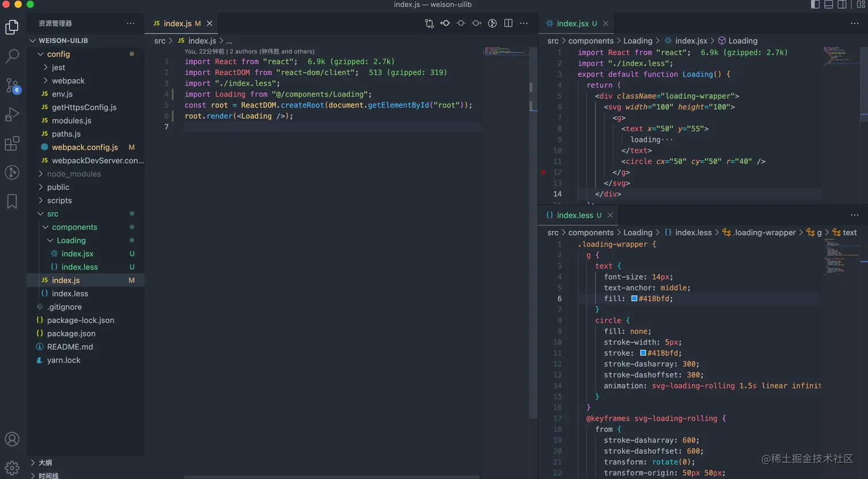
Task: Open Source Control view with badge 6
Action: click(12, 86)
